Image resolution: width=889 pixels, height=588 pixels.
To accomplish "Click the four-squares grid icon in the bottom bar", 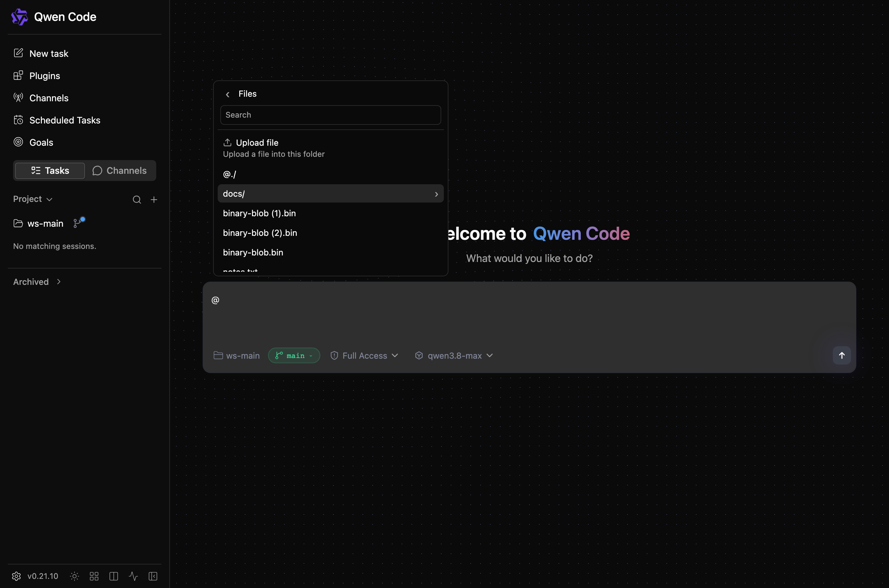I will tap(94, 576).
